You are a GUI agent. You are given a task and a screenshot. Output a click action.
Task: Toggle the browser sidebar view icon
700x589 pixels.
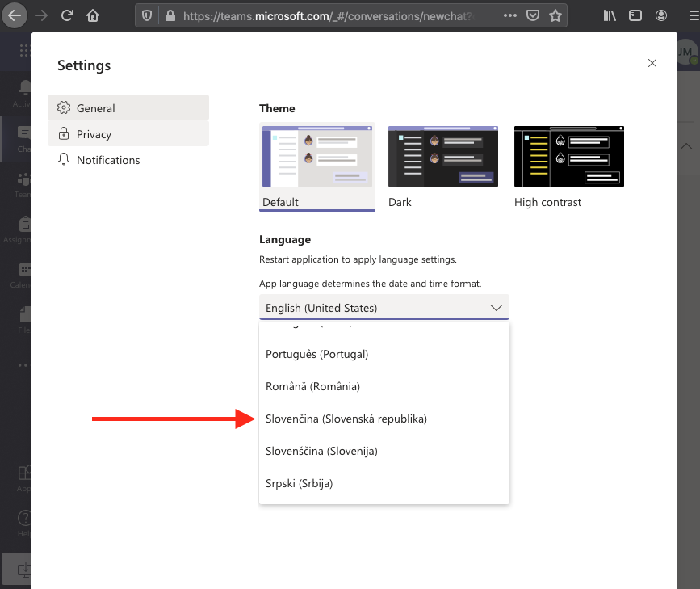[x=635, y=15]
